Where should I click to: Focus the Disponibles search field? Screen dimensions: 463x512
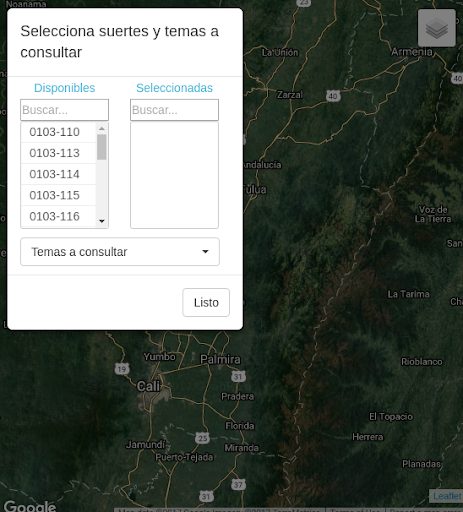[64, 110]
